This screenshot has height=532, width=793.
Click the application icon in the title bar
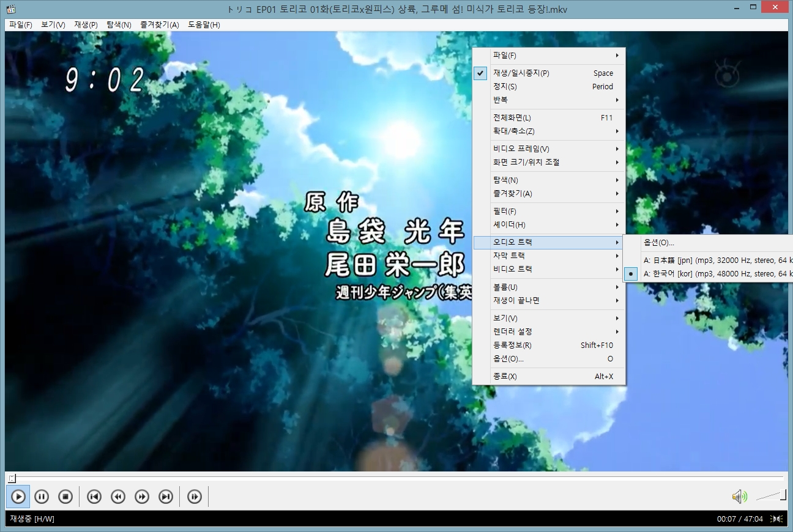[11, 9]
